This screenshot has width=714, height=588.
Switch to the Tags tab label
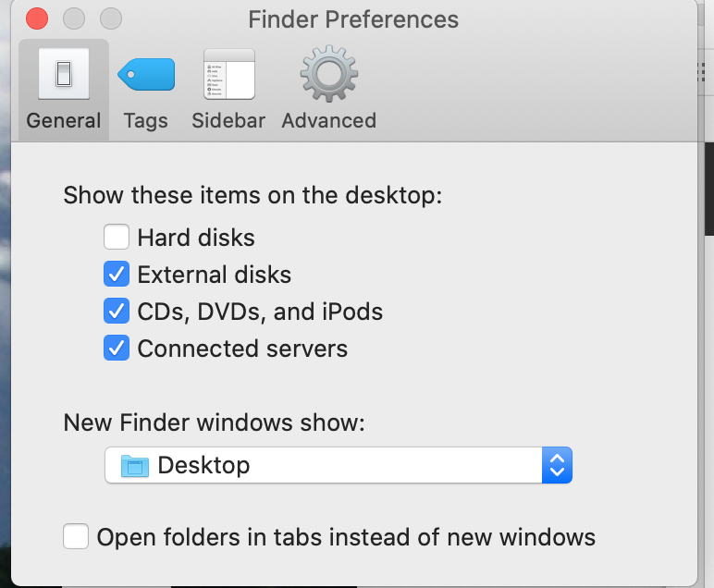[x=146, y=121]
